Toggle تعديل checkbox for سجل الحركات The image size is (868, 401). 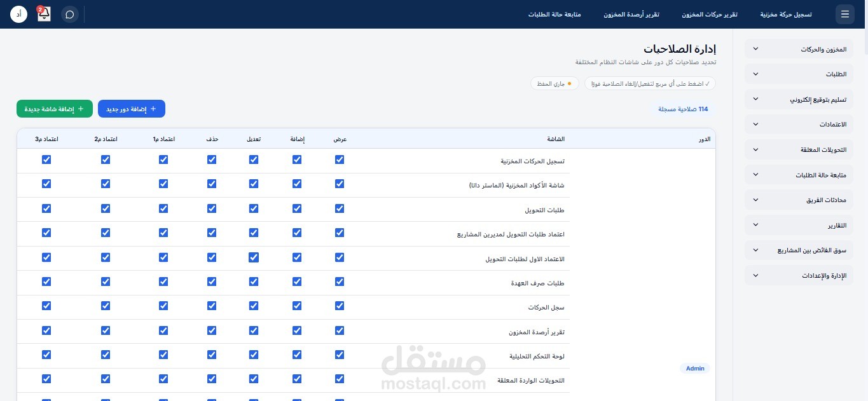254,306
